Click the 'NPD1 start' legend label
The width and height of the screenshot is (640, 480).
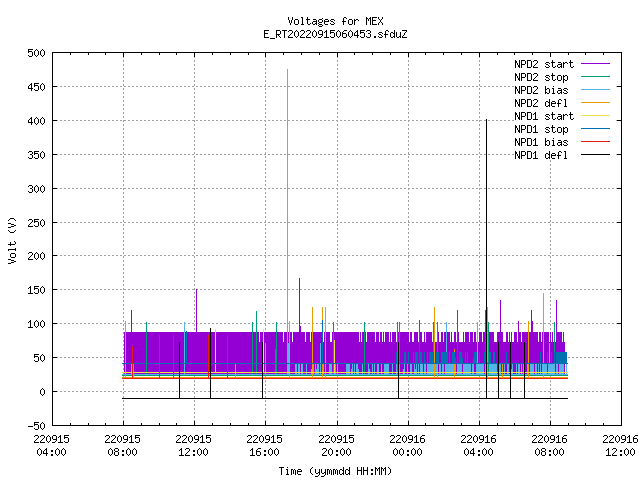point(544,116)
